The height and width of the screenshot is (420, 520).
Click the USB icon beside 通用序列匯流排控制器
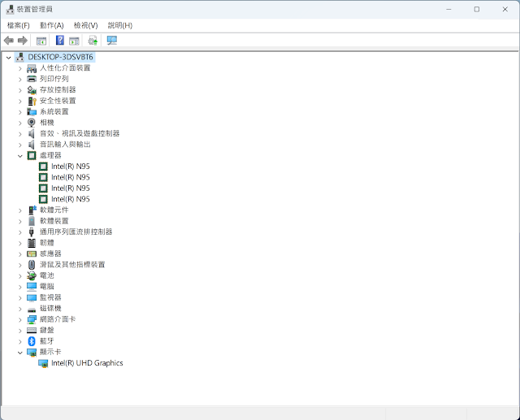(x=32, y=232)
